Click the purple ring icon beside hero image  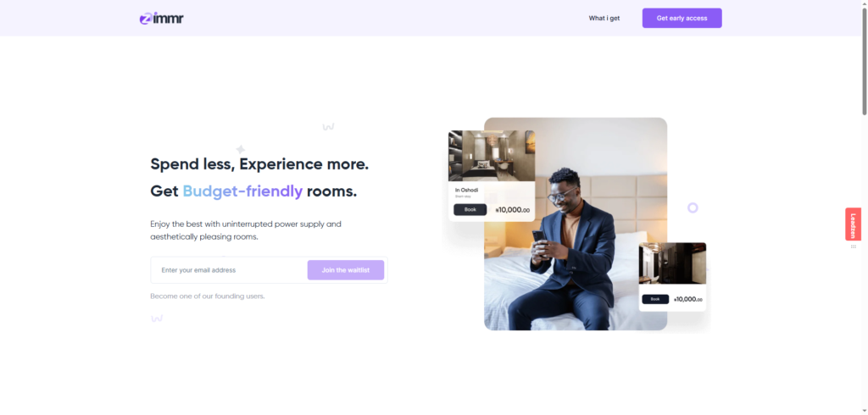click(x=693, y=208)
